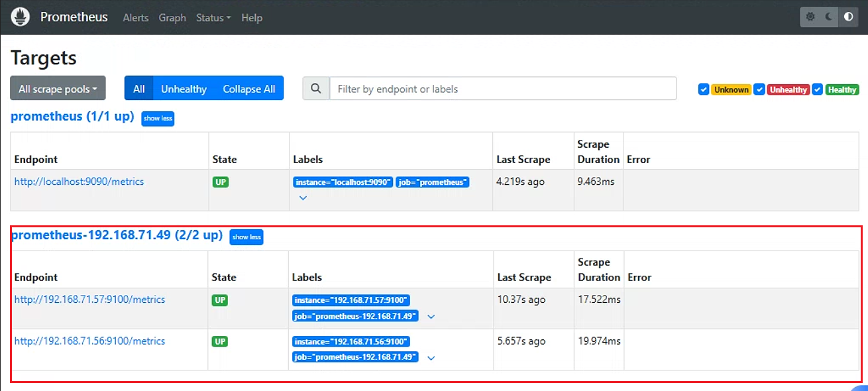Toggle the Unknown state checkbox
The image size is (868, 391).
click(704, 89)
